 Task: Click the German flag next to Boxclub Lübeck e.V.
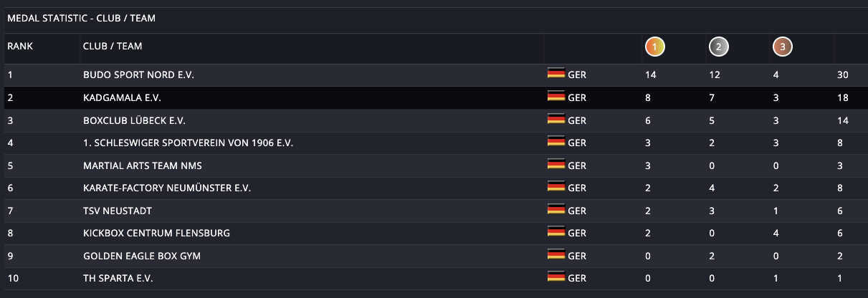click(x=556, y=120)
